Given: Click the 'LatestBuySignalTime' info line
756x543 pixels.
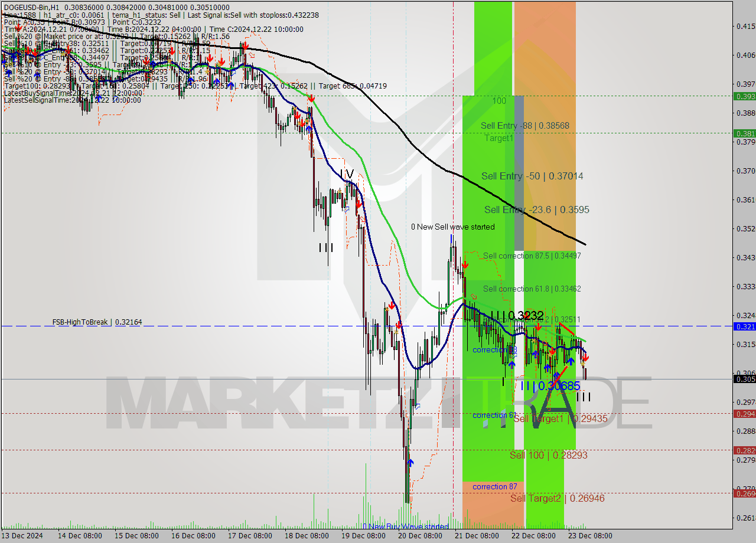Looking at the screenshot, I should point(73,93).
